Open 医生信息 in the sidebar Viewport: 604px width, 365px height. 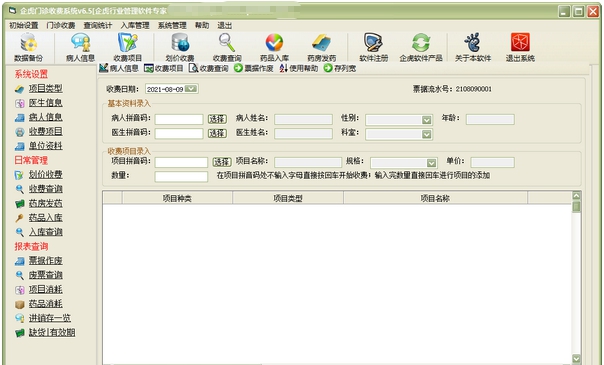tap(45, 103)
